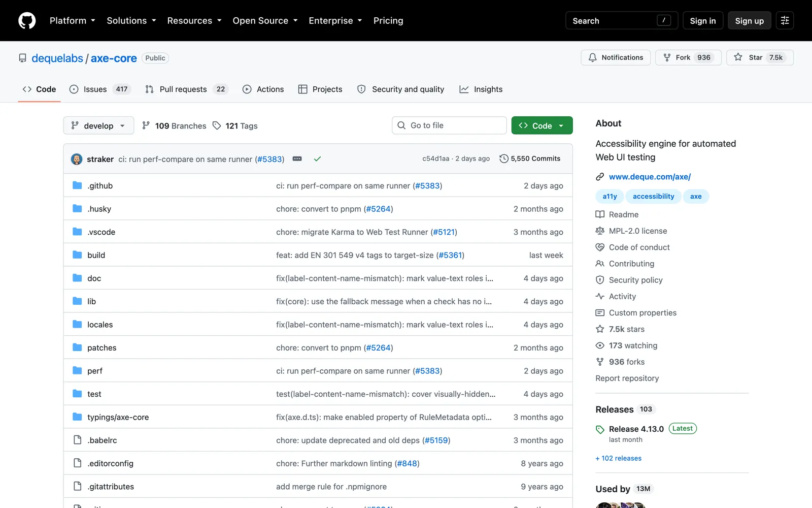The image size is (812, 508).
Task: Click the Readme book icon
Action: click(x=600, y=214)
